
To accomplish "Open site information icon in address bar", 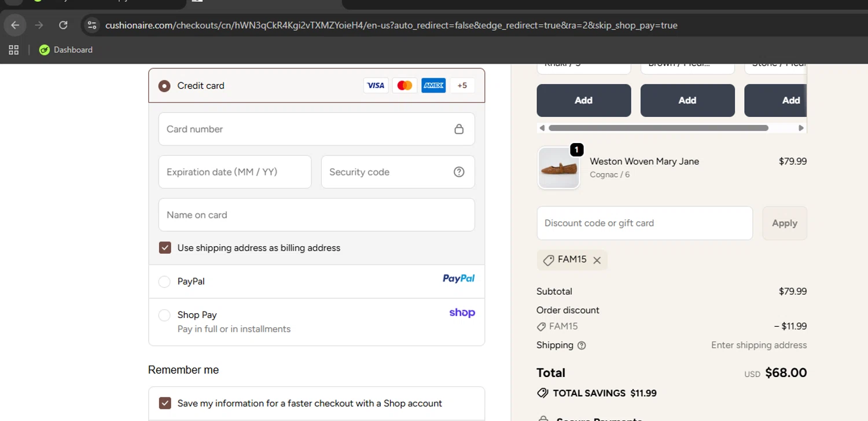I will point(91,25).
